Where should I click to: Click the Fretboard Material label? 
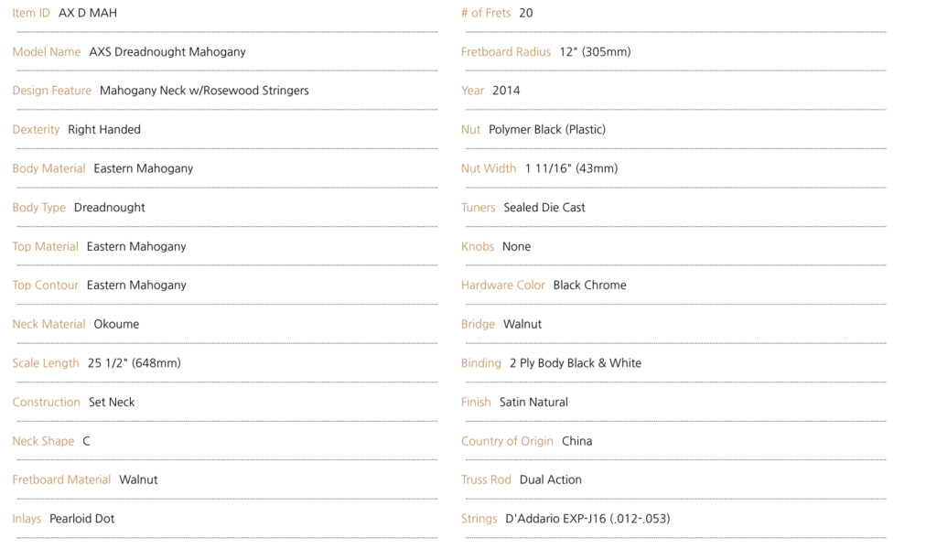point(61,479)
